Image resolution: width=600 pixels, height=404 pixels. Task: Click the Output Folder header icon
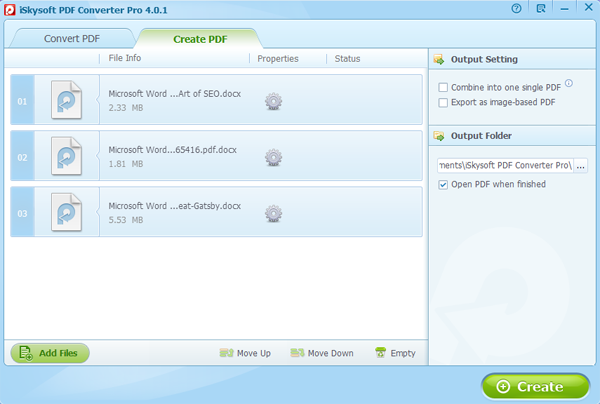coord(439,136)
